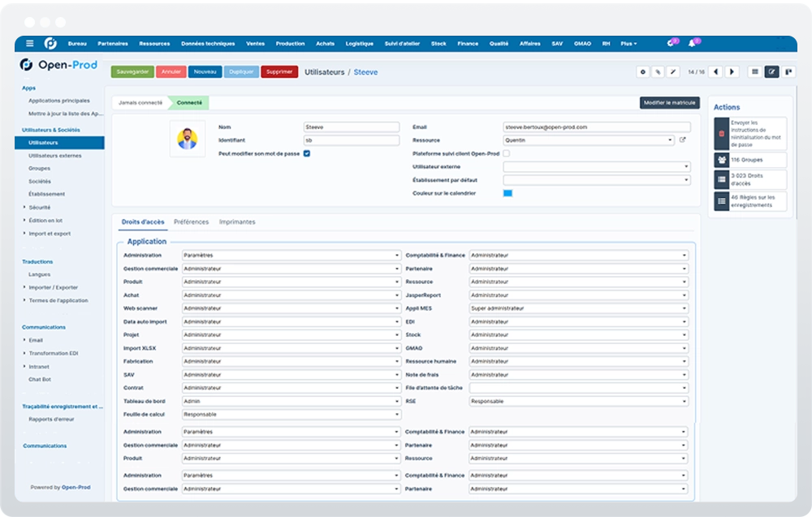The height and width of the screenshot is (517, 812).
Task: Go to previous record arrow
Action: 715,72
